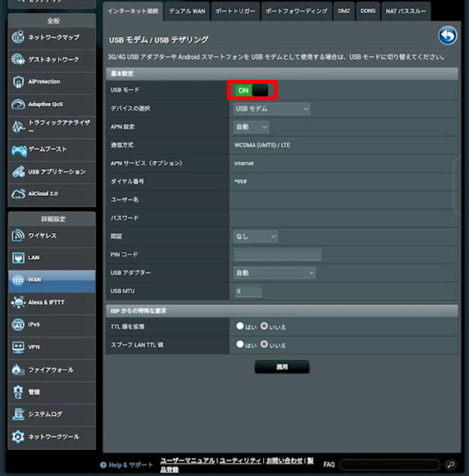Select いいえ for スプーフ LAN TTL 値
The height and width of the screenshot is (476, 469).
(264, 345)
